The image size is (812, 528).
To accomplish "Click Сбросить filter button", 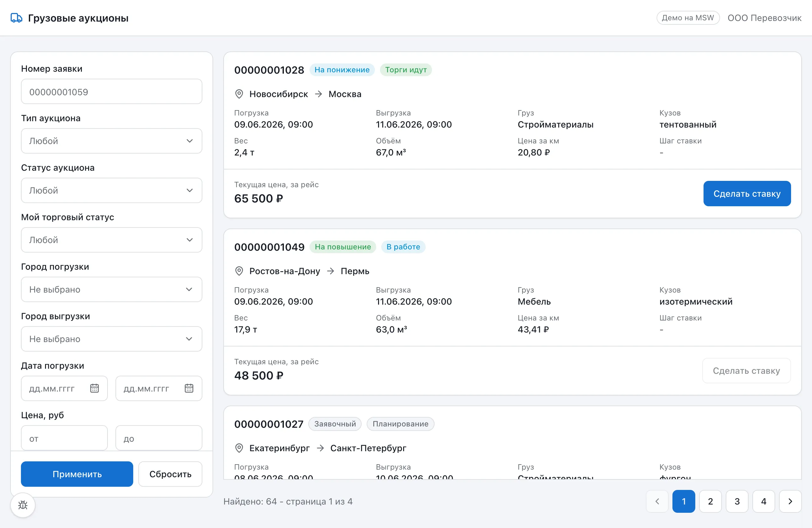I will [x=170, y=474].
